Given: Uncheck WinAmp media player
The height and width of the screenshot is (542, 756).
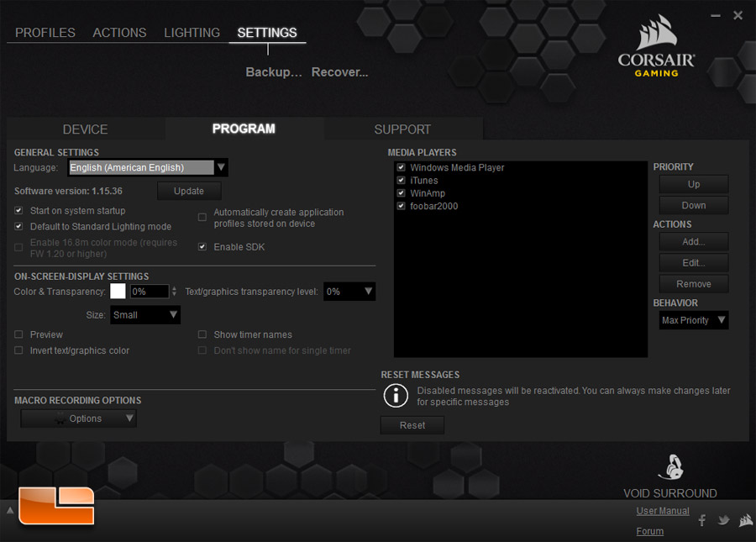Looking at the screenshot, I should point(402,193).
